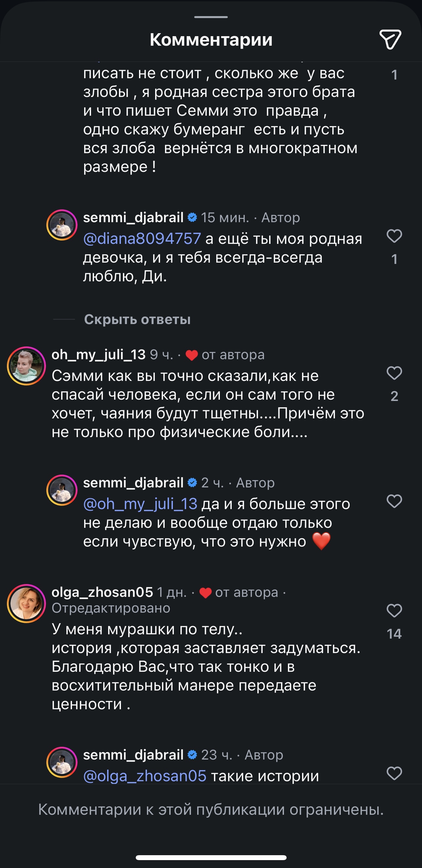This screenshot has height=868, width=422.
Task: Like oh_my_juli_13's comment
Action: click(x=394, y=373)
